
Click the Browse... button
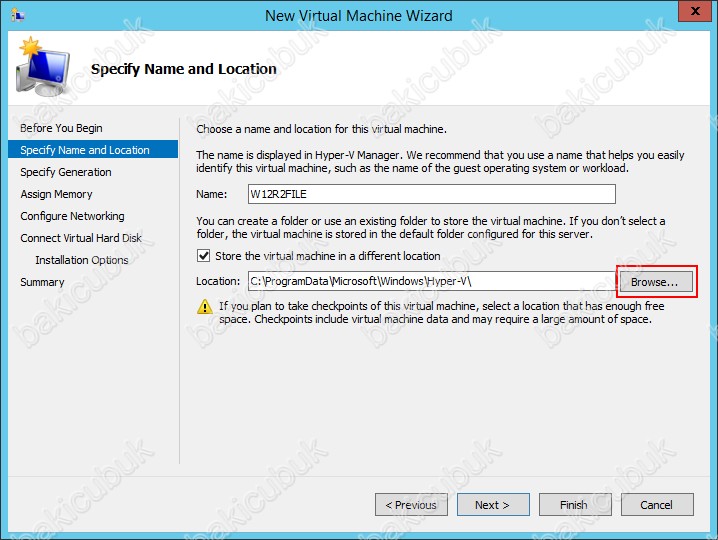(x=655, y=282)
